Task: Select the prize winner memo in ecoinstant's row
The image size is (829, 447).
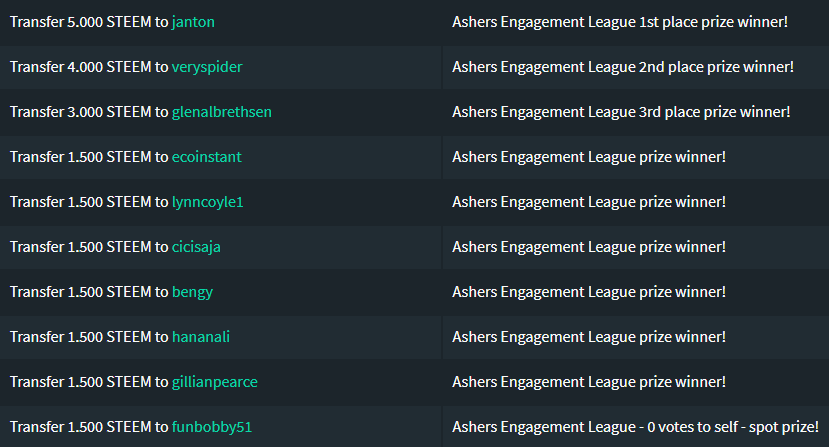Action: 589,157
